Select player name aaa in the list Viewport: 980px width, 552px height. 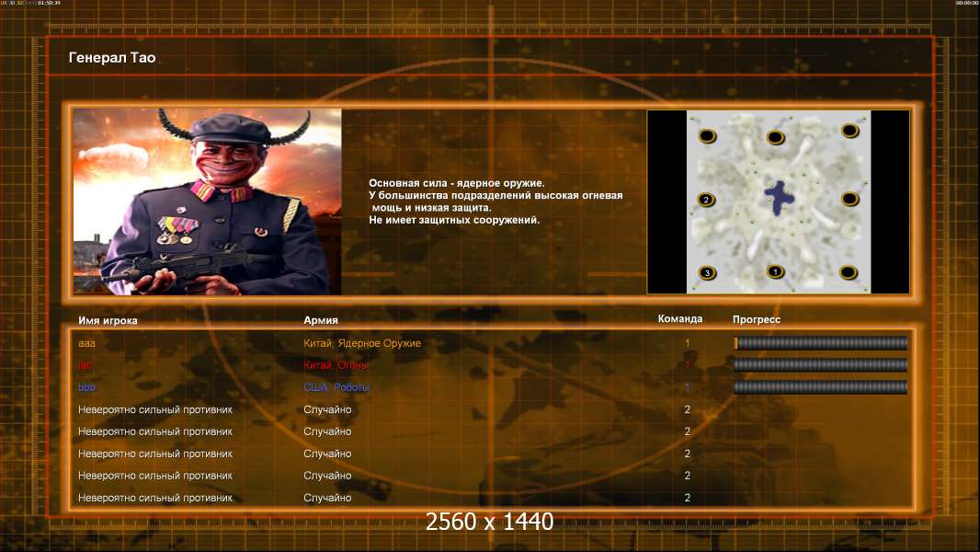tap(86, 343)
